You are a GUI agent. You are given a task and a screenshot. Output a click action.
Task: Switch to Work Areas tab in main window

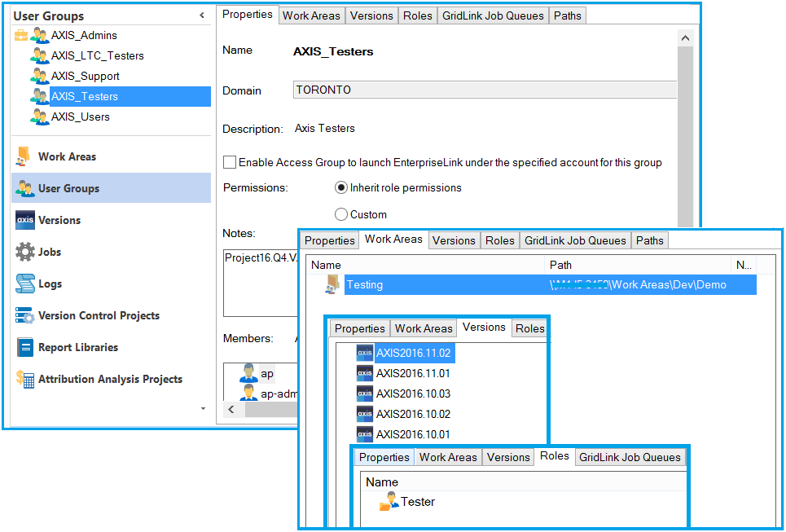(311, 15)
